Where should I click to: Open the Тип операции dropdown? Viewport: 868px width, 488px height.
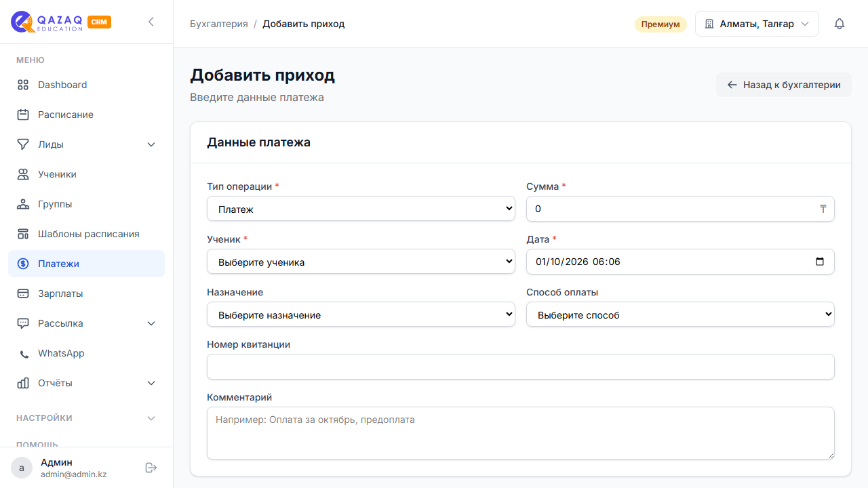click(x=361, y=209)
